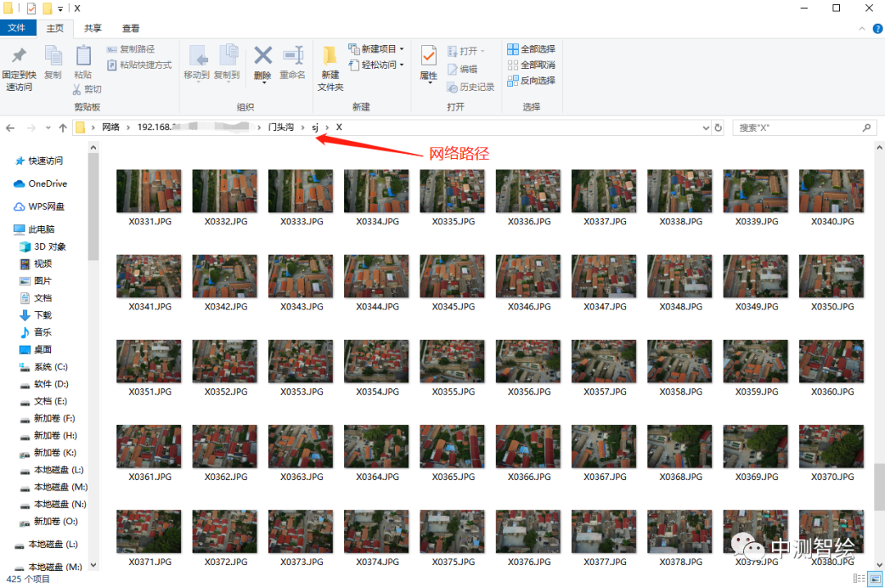Click the Up one level arrow
Image resolution: width=885 pixels, height=588 pixels.
62,128
